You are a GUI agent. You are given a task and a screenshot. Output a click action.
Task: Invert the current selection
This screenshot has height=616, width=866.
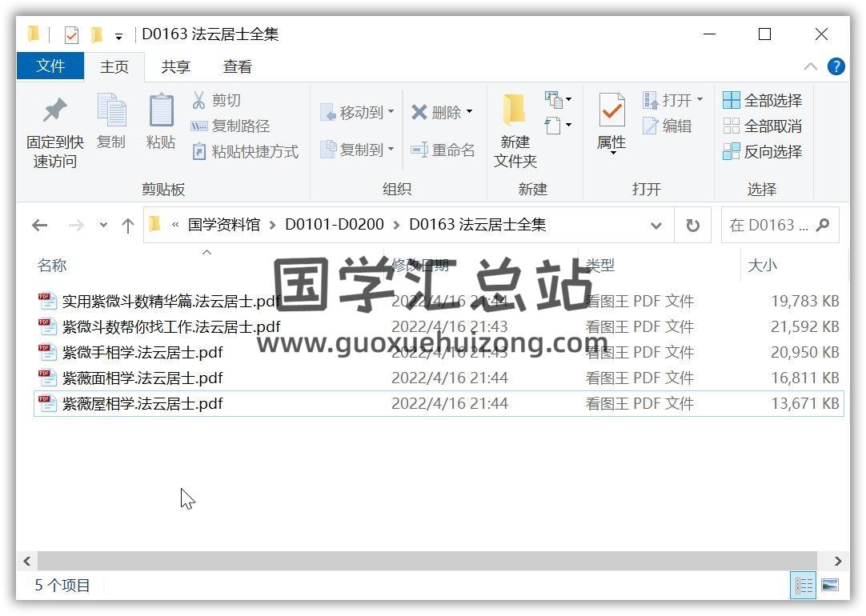(x=762, y=151)
